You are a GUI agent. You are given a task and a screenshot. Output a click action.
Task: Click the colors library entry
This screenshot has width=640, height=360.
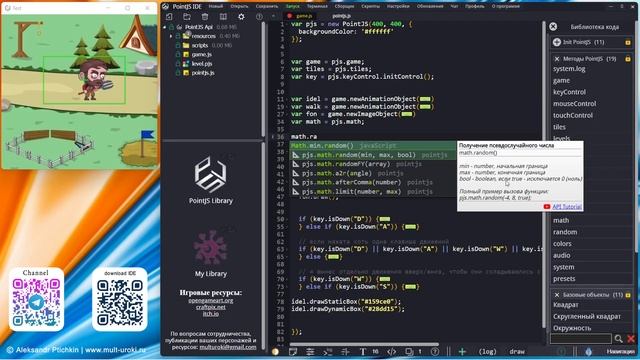click(x=562, y=244)
